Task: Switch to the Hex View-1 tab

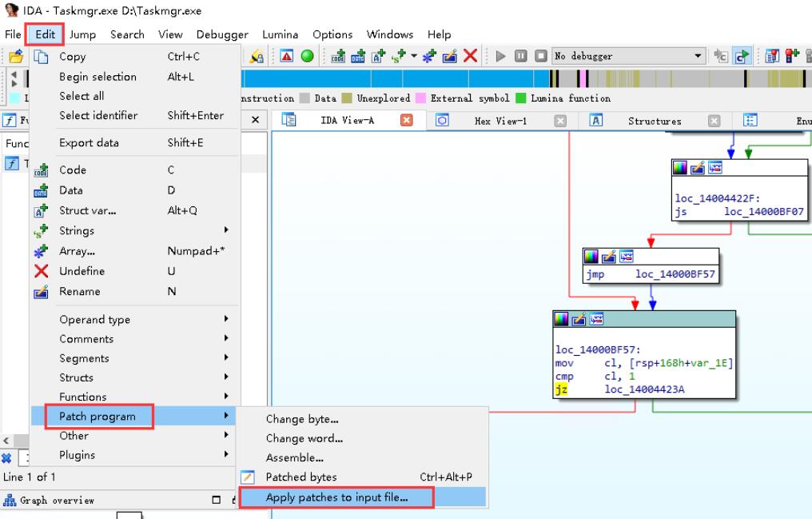Action: click(x=500, y=121)
